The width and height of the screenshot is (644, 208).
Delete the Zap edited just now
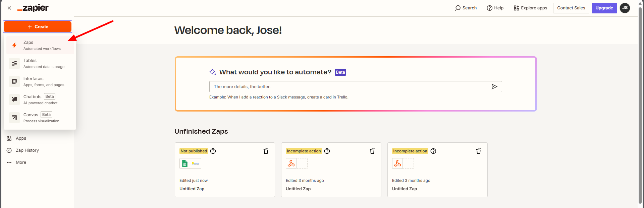266,151
